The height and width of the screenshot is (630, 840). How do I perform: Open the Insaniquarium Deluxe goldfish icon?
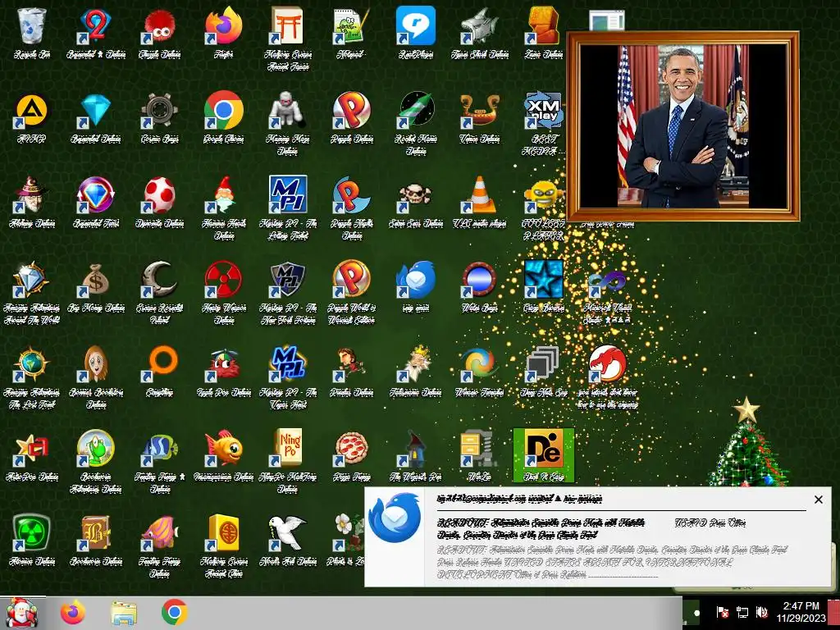tap(223, 448)
